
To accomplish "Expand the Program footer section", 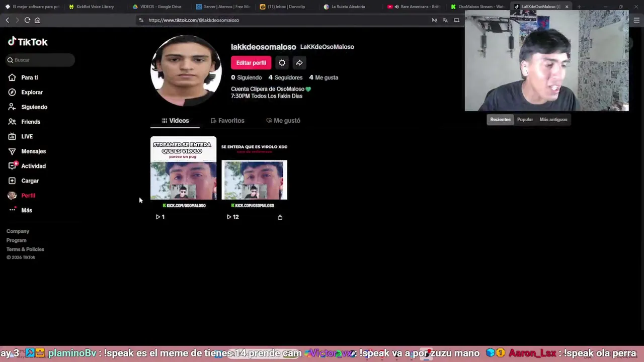I will 16,240.
